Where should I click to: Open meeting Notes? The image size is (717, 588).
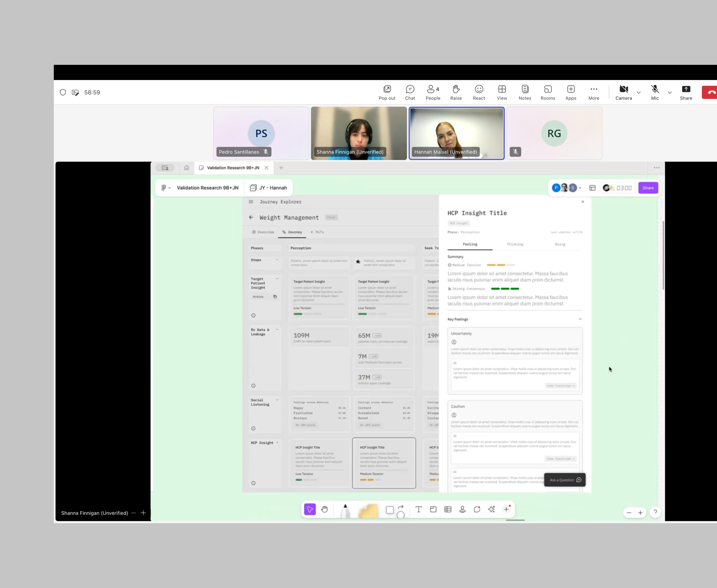[x=525, y=92]
